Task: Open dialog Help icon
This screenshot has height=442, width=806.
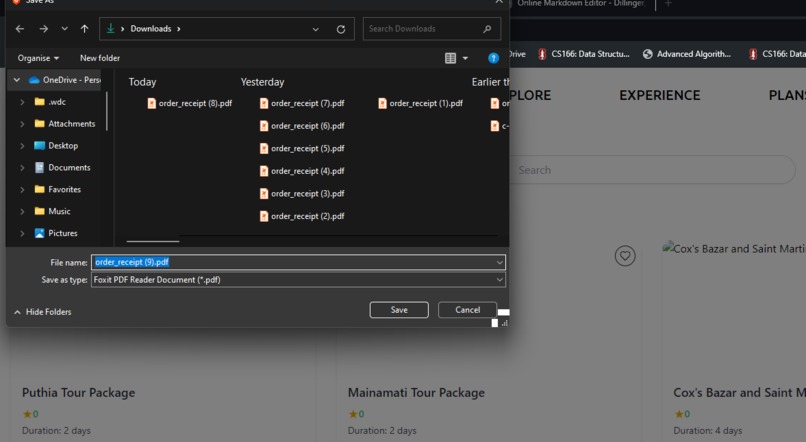Action: tap(493, 58)
